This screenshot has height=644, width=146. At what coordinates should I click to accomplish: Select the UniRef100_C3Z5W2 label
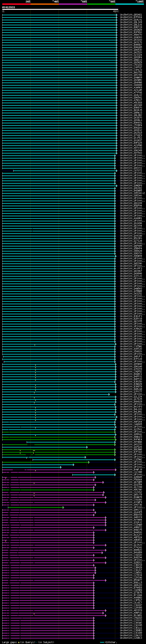[131, 459]
